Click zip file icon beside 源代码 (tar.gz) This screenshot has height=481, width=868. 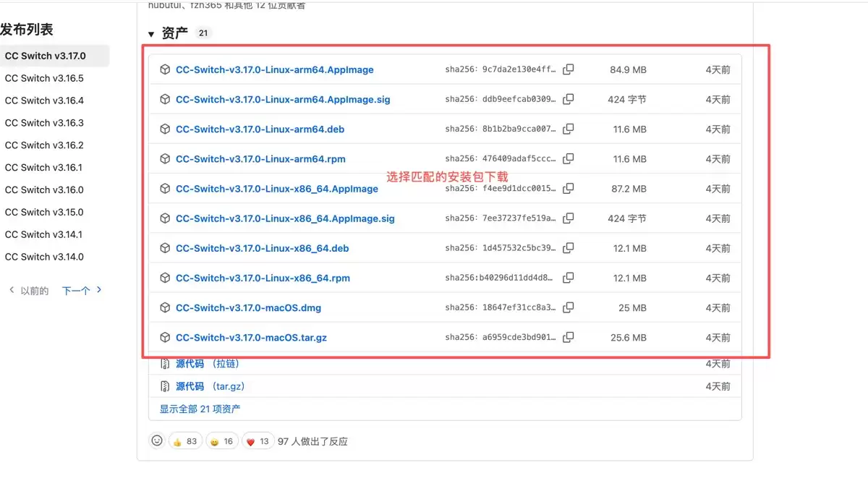click(x=165, y=386)
